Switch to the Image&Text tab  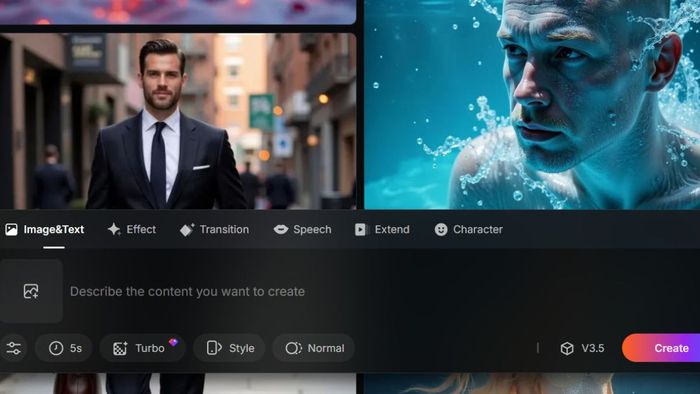45,229
